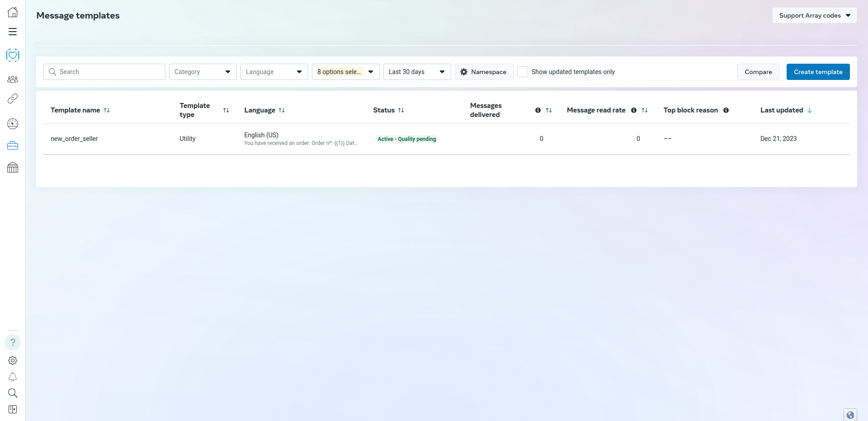
Task: Sort by Language column arrows
Action: [282, 110]
